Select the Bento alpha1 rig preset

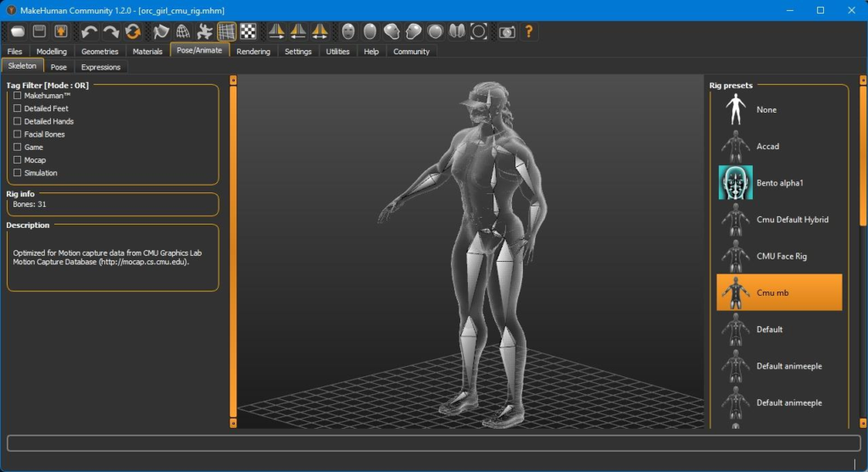pyautogui.click(x=779, y=183)
